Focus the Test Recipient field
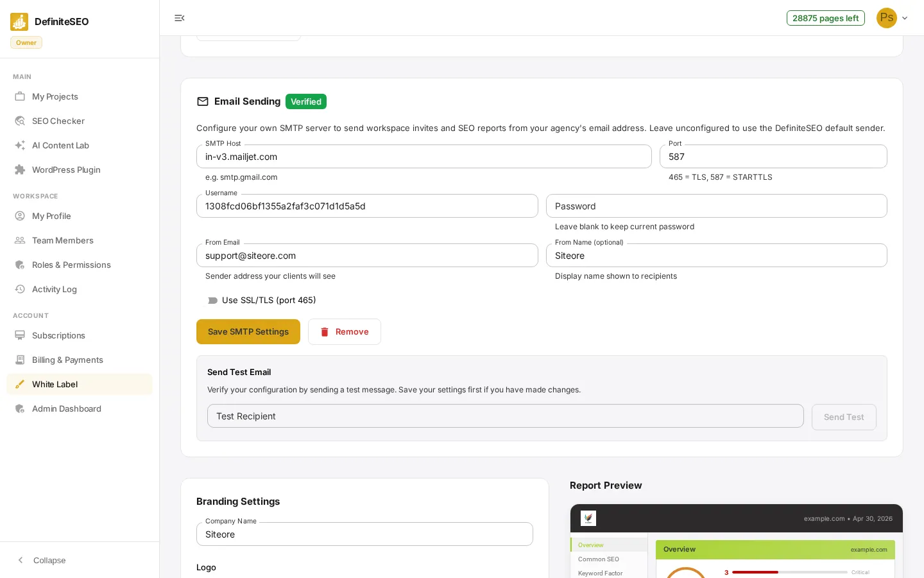Image resolution: width=924 pixels, height=578 pixels. pos(506,416)
